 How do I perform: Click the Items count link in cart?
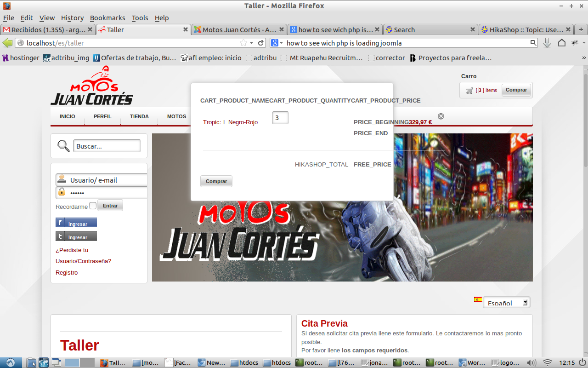pyautogui.click(x=486, y=90)
